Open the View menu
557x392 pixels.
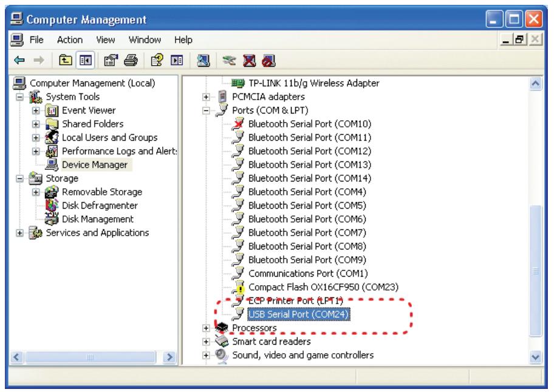click(x=106, y=39)
